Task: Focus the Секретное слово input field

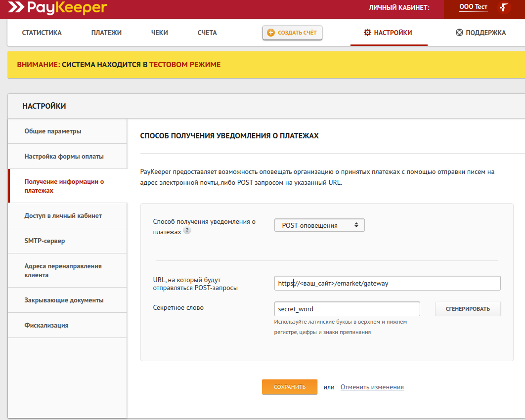Action: (347, 309)
